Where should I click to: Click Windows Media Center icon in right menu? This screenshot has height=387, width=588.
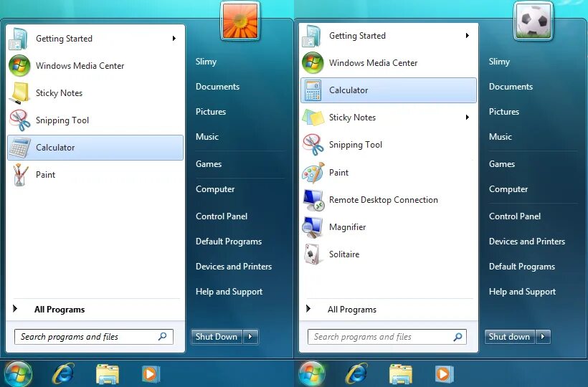(x=313, y=63)
